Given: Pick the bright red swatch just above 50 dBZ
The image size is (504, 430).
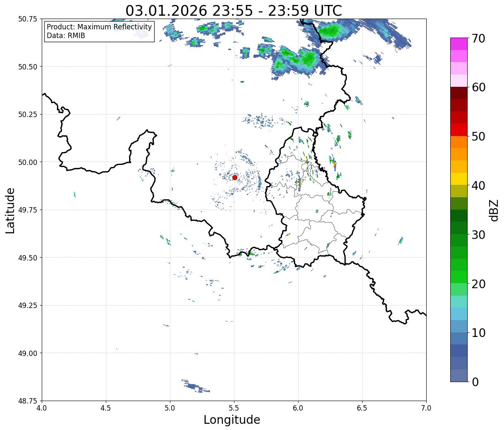Looking at the screenshot, I should [x=459, y=130].
